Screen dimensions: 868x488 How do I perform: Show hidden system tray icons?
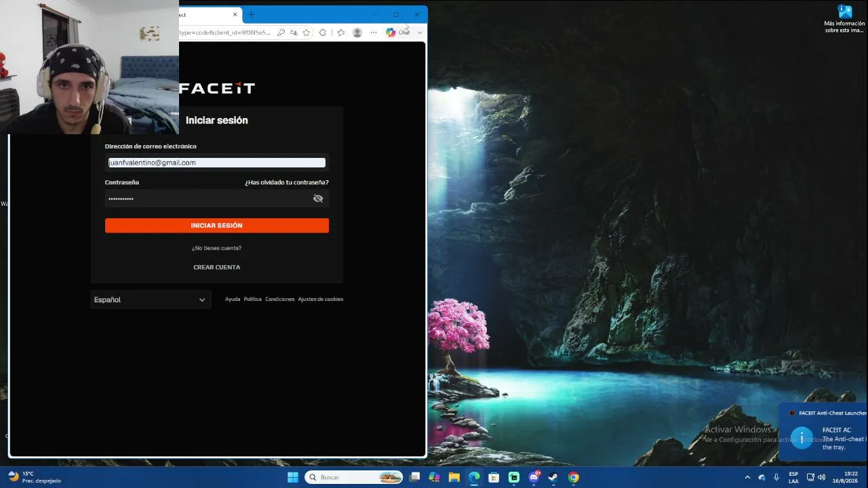pyautogui.click(x=747, y=477)
